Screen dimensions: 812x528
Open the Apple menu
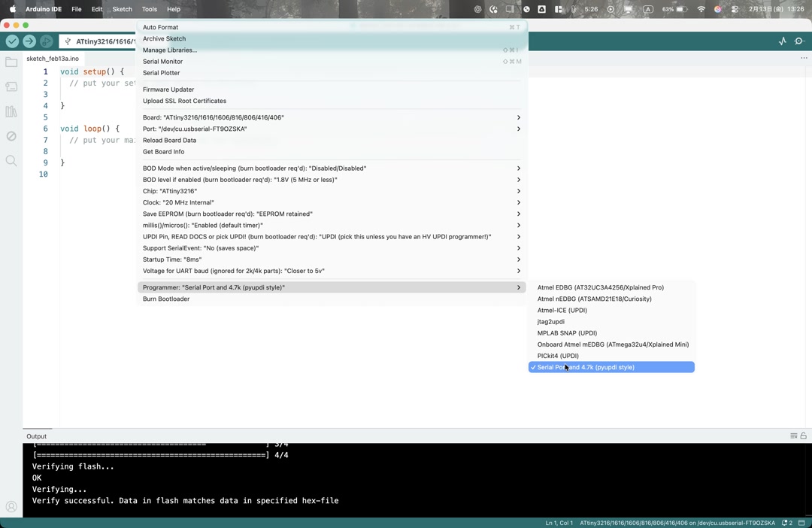13,9
